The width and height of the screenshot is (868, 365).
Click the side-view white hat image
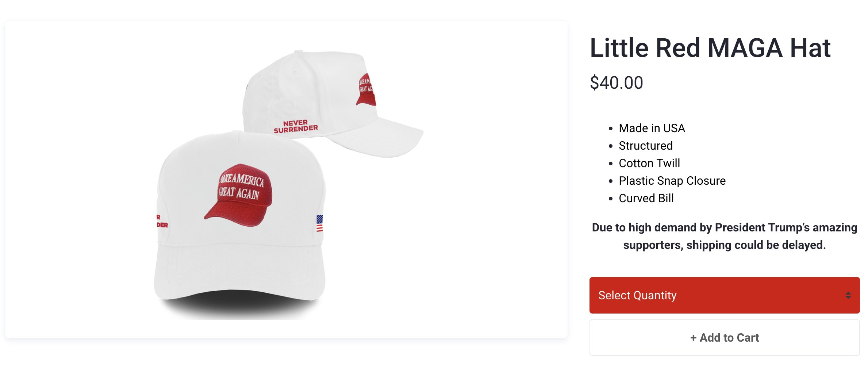click(x=332, y=104)
